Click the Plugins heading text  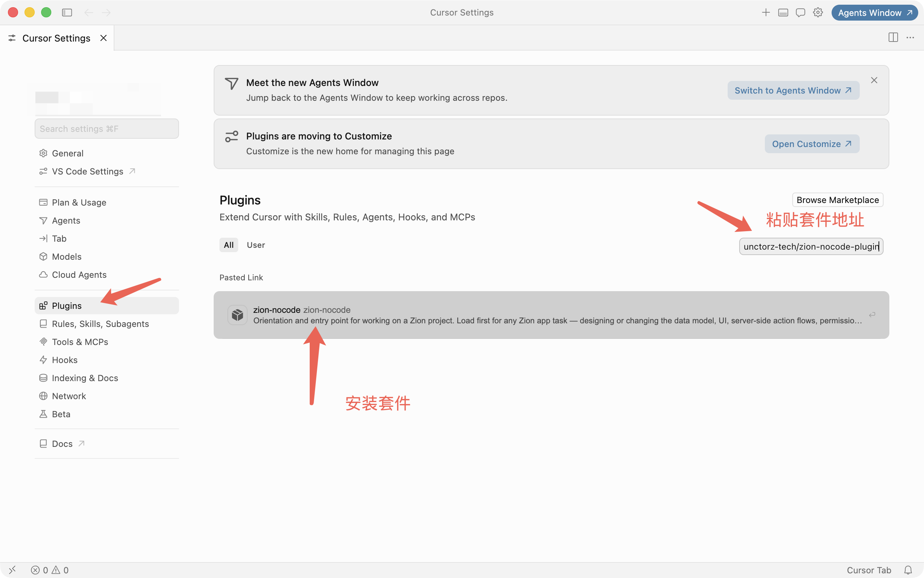point(240,200)
